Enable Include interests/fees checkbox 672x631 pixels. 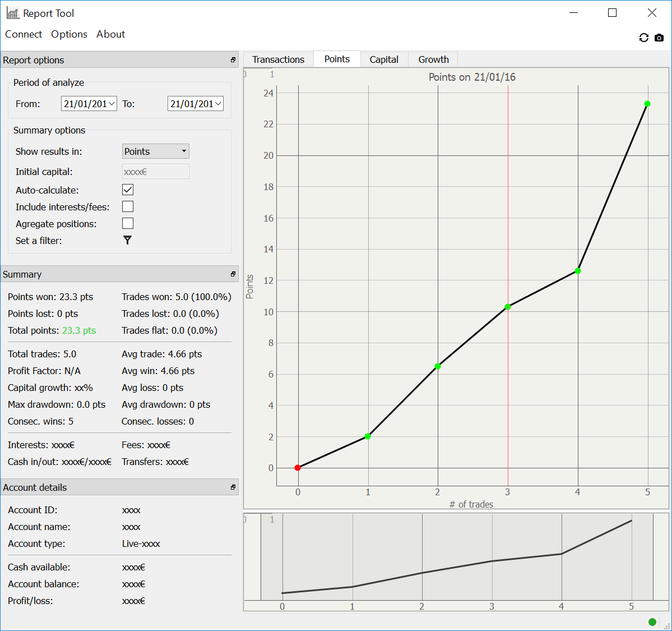click(x=128, y=206)
